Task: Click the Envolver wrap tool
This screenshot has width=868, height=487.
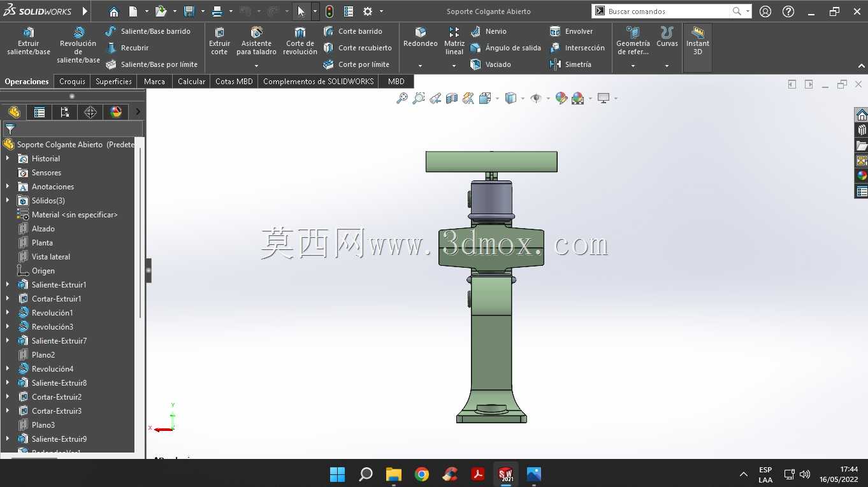Action: [572, 31]
